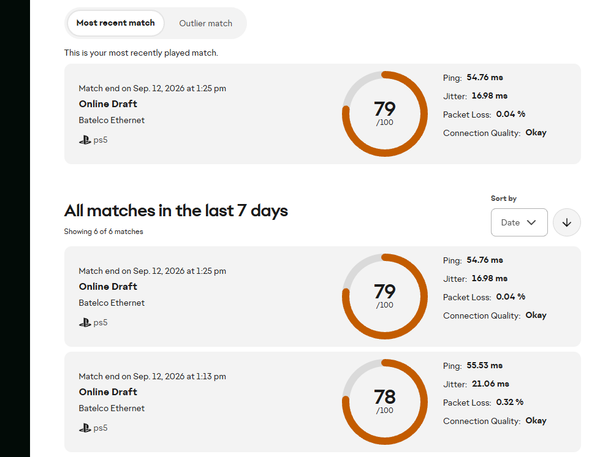Click the PlayStation icon in the most recent match card

click(x=85, y=140)
